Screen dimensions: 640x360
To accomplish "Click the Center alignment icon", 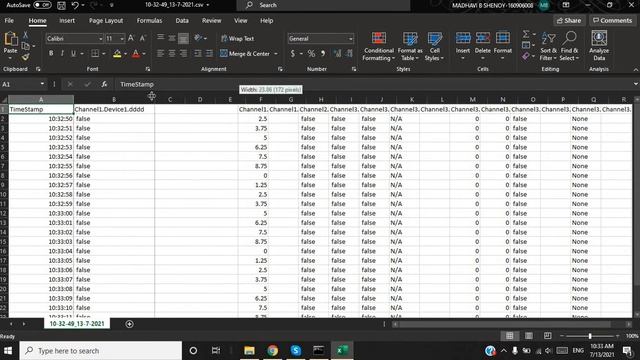I will pyautogui.click(x=172, y=53).
